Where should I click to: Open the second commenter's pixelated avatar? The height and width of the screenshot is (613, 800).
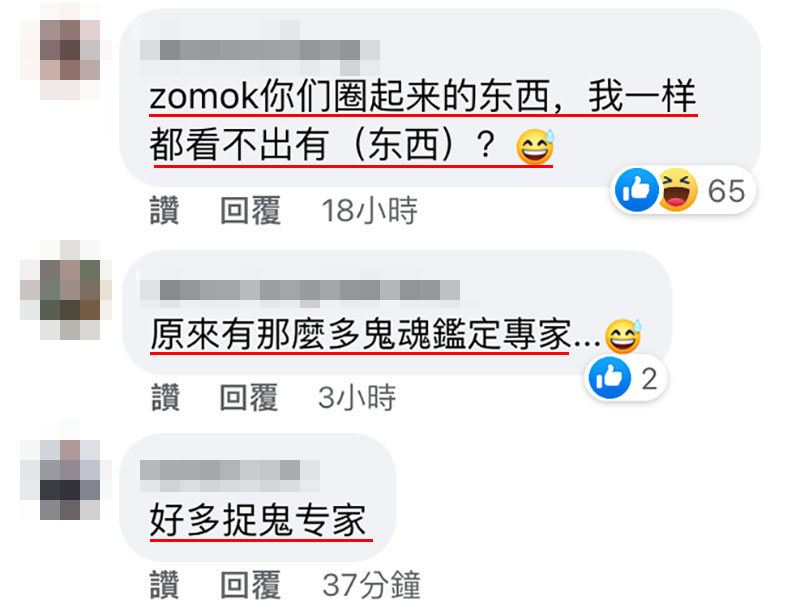point(65,290)
